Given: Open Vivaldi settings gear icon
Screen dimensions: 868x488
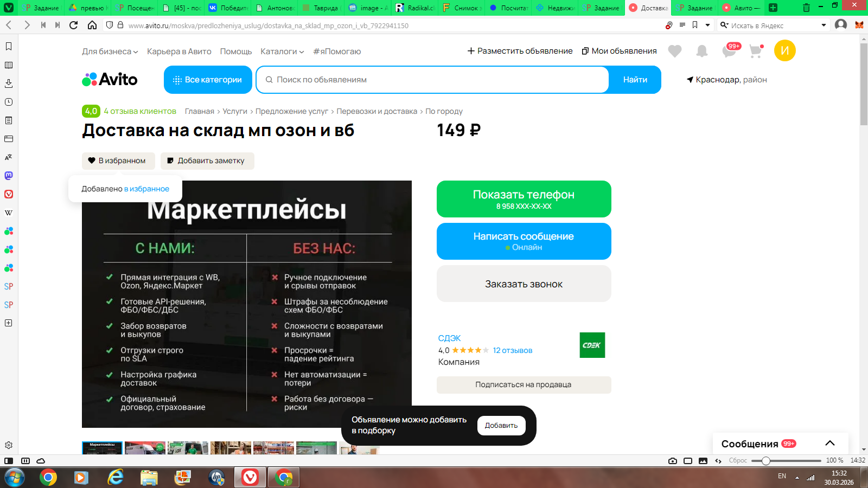Looking at the screenshot, I should [x=9, y=445].
